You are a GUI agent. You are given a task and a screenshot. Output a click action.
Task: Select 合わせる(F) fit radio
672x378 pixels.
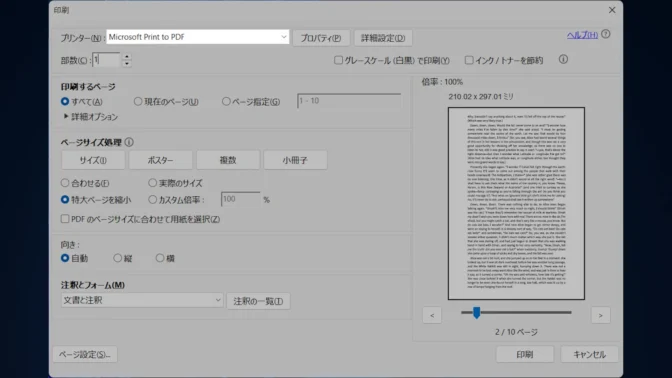pos(65,183)
